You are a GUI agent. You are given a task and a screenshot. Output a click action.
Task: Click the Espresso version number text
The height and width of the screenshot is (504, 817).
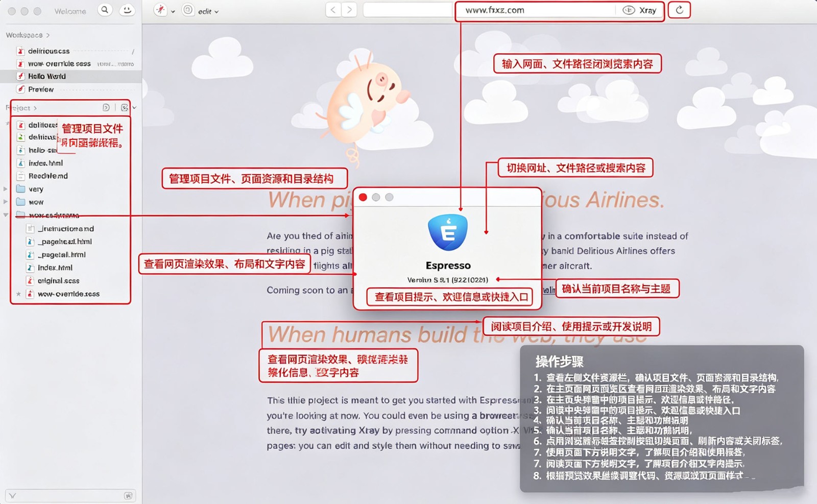[x=447, y=280]
